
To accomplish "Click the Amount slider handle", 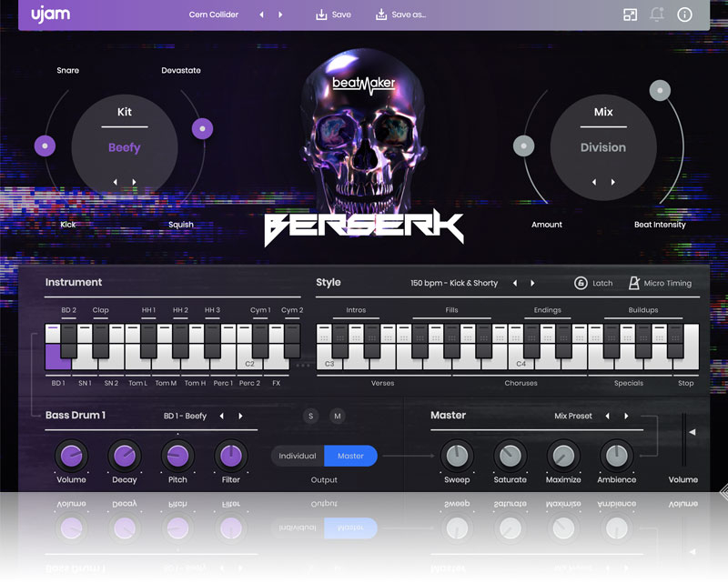I will (522, 146).
